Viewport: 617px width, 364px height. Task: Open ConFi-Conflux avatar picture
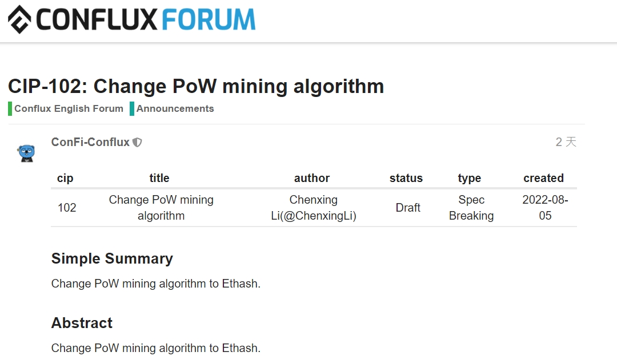click(x=27, y=153)
